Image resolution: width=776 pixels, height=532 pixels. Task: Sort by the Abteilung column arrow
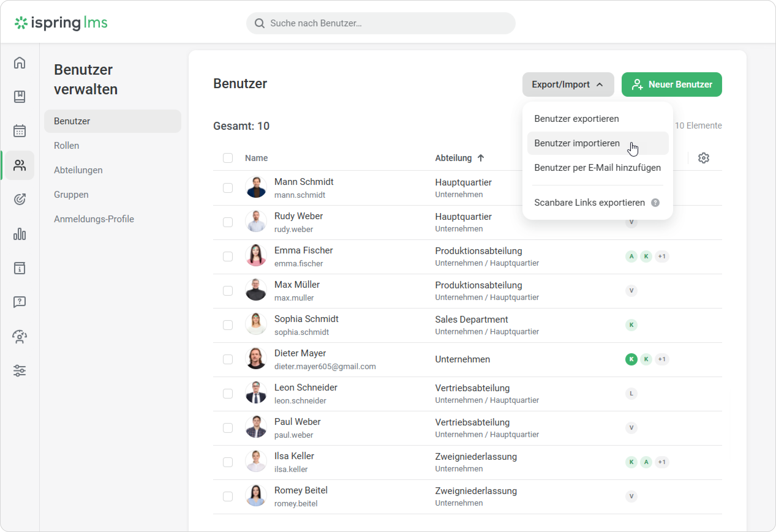click(x=480, y=158)
